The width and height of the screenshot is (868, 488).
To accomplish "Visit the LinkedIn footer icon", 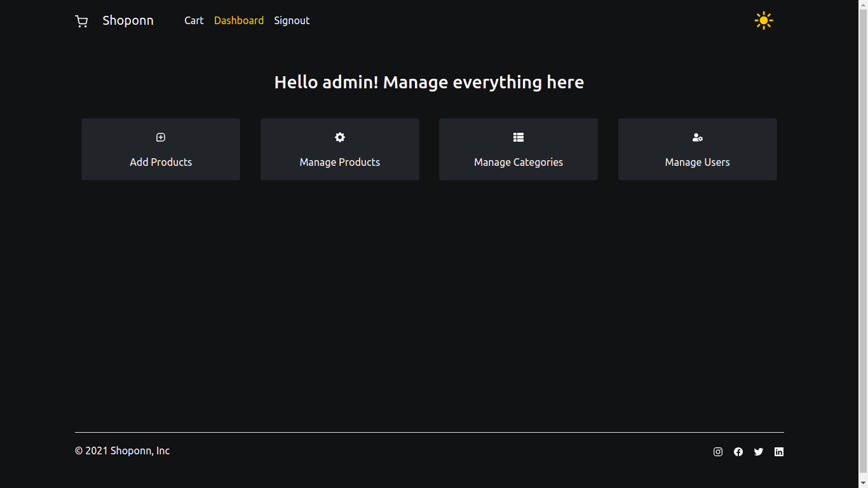I will point(779,452).
